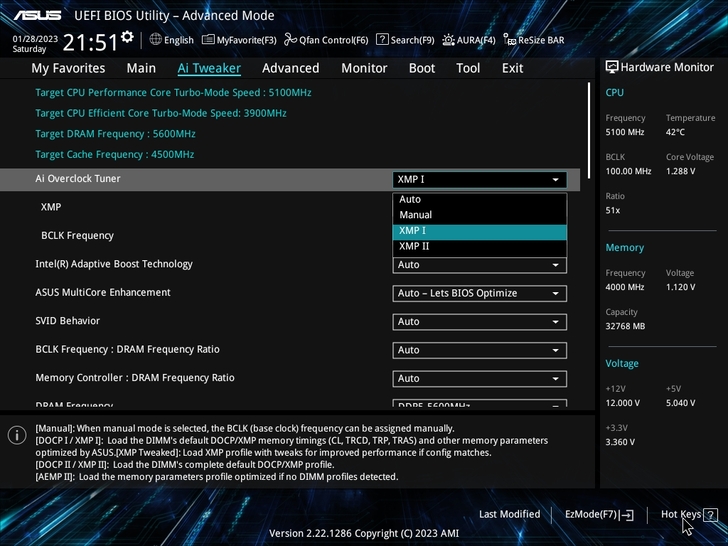Switch to the Advanced tab
This screenshot has height=546, width=728.
(290, 68)
